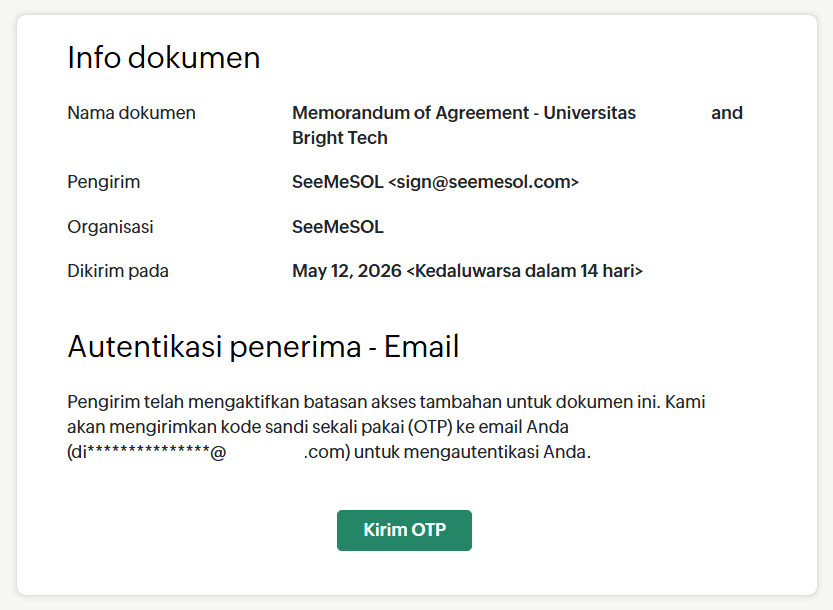Viewport: 833px width, 610px height.
Task: Click the Organisasi label
Action: tap(110, 227)
